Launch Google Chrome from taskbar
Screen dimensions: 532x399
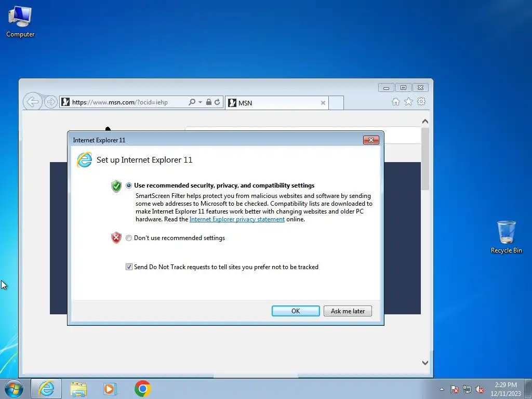point(142,389)
